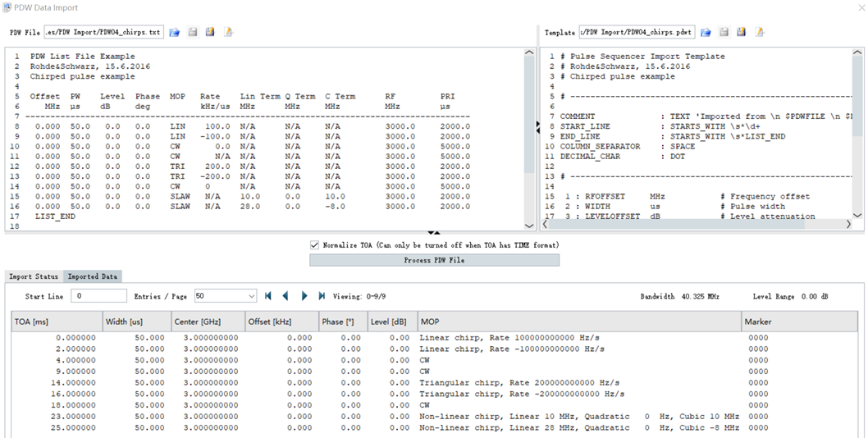The image size is (868, 438).
Task: Click the Process PDW File button
Action: [x=434, y=260]
